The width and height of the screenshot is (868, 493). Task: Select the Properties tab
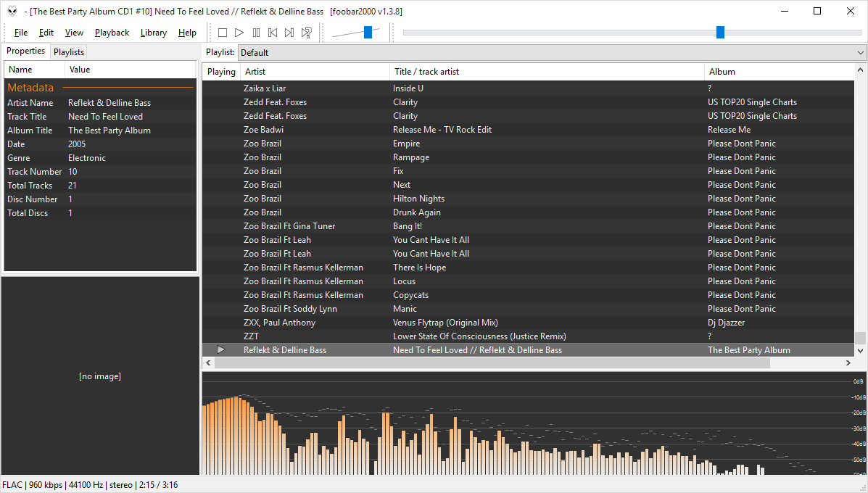[x=25, y=51]
